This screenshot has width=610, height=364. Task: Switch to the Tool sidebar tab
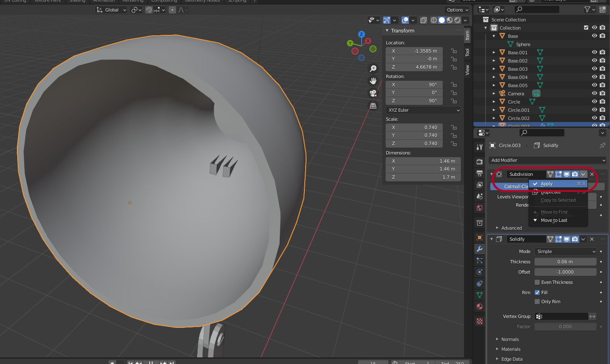(467, 52)
